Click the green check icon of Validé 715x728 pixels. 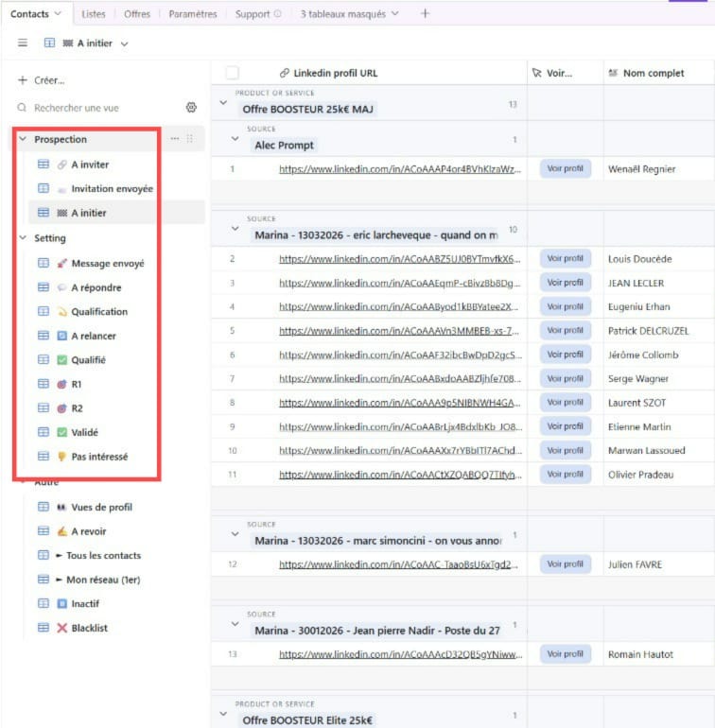coord(61,432)
